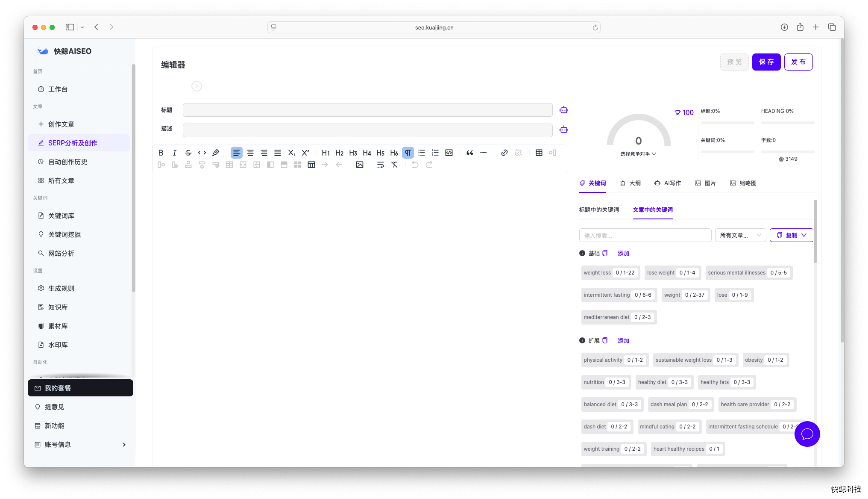
Task: Set Heading 4 style
Action: click(367, 153)
